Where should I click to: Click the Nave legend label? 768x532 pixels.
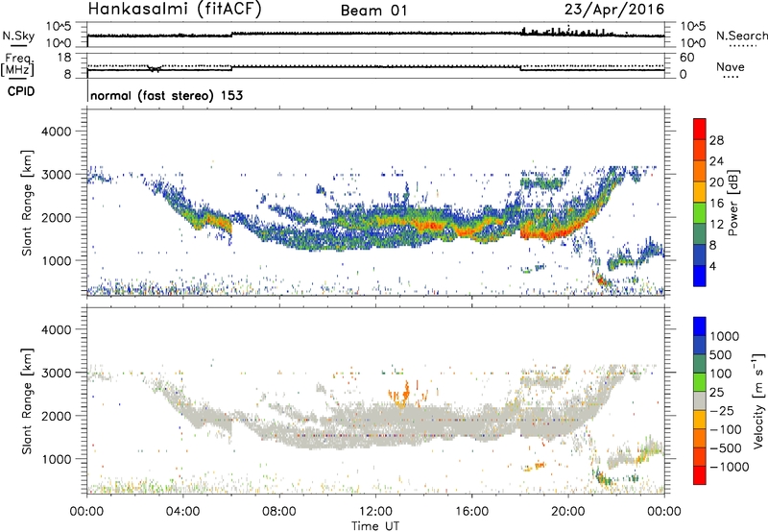(731, 66)
